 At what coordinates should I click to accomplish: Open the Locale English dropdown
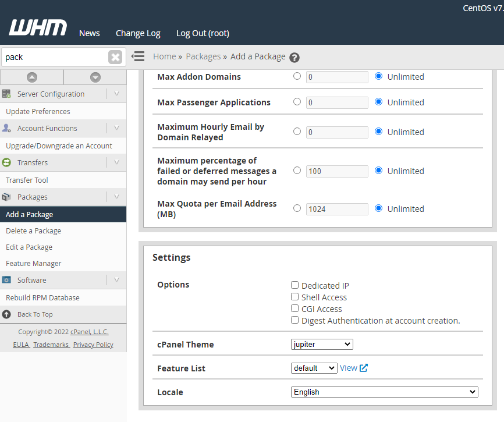pos(384,392)
